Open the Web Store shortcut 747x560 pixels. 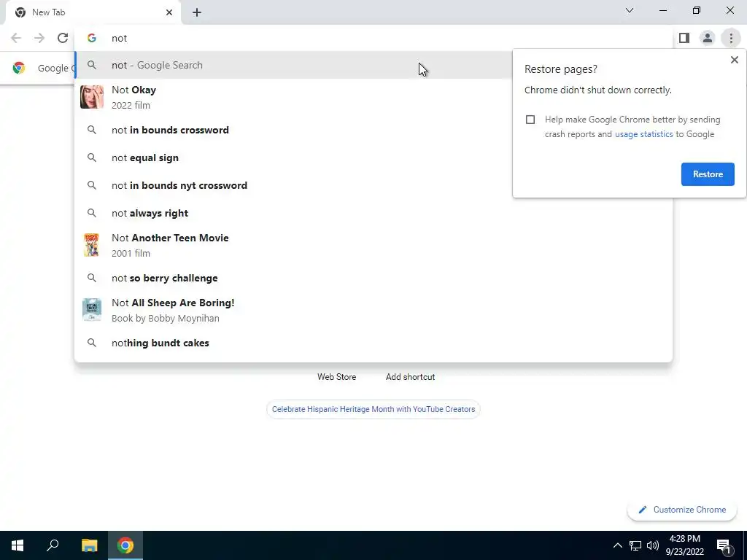[x=336, y=377]
